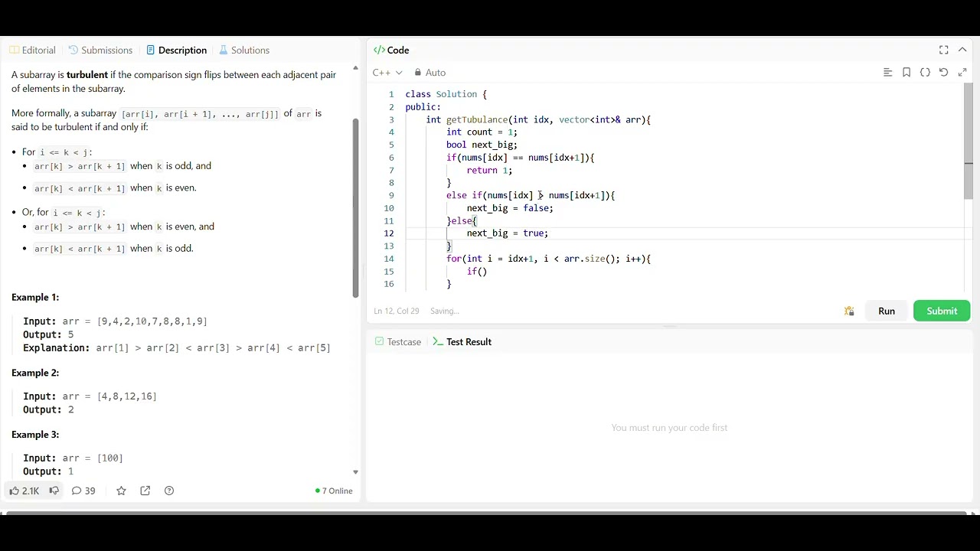Click line 10 next_big = false;
This screenshot has height=551, width=980.
tap(510, 208)
